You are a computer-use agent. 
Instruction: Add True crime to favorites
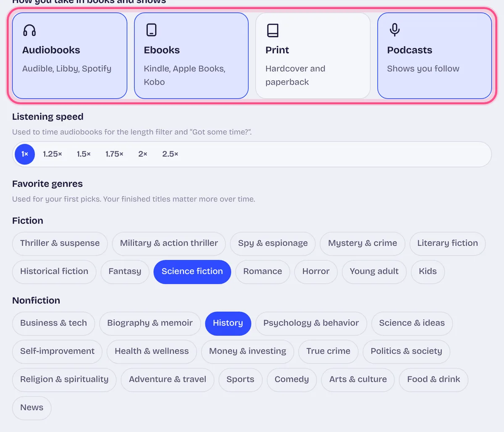point(328,351)
